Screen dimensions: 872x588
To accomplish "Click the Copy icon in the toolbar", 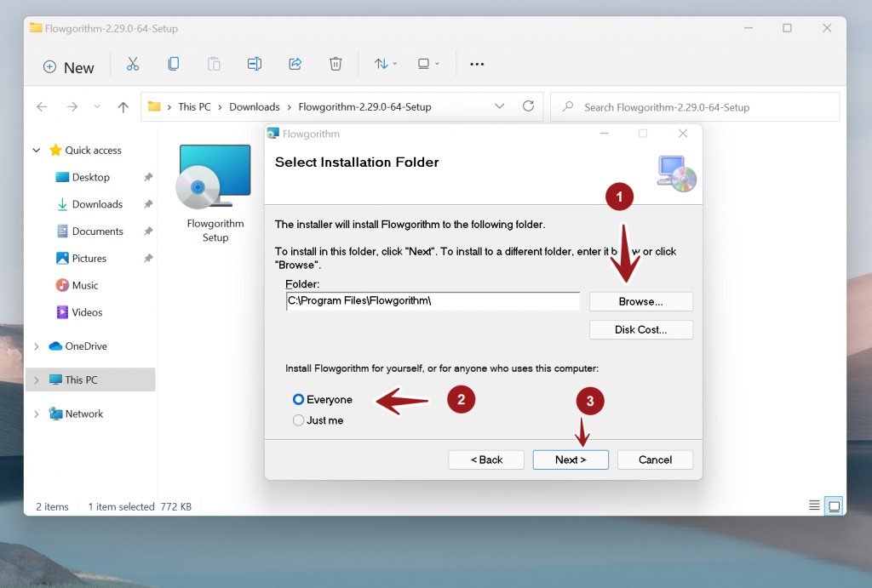I will pos(173,64).
